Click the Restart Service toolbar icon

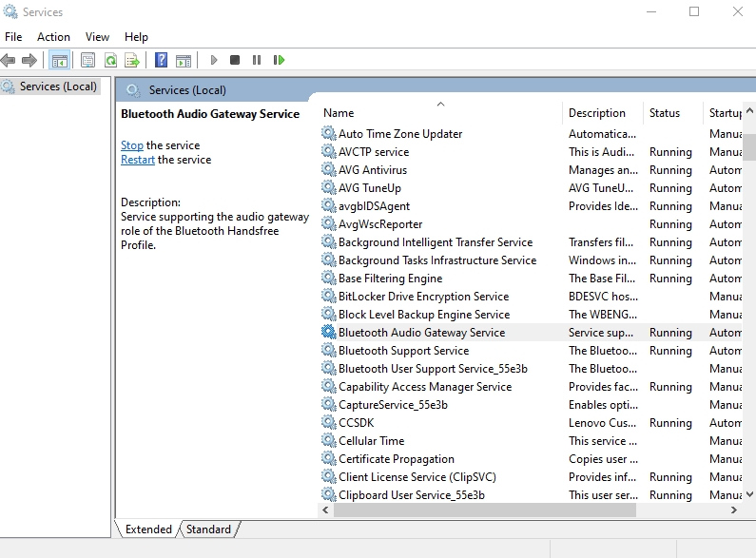coord(279,60)
